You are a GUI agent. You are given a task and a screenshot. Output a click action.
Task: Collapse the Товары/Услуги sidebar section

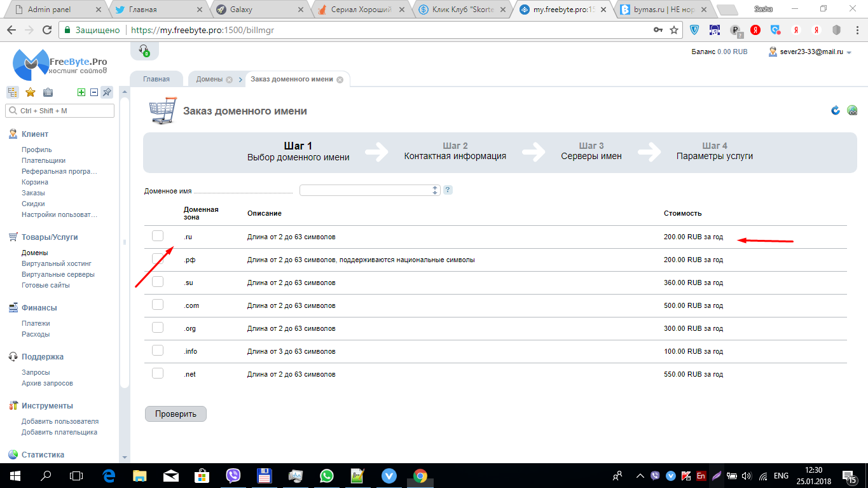pyautogui.click(x=49, y=237)
